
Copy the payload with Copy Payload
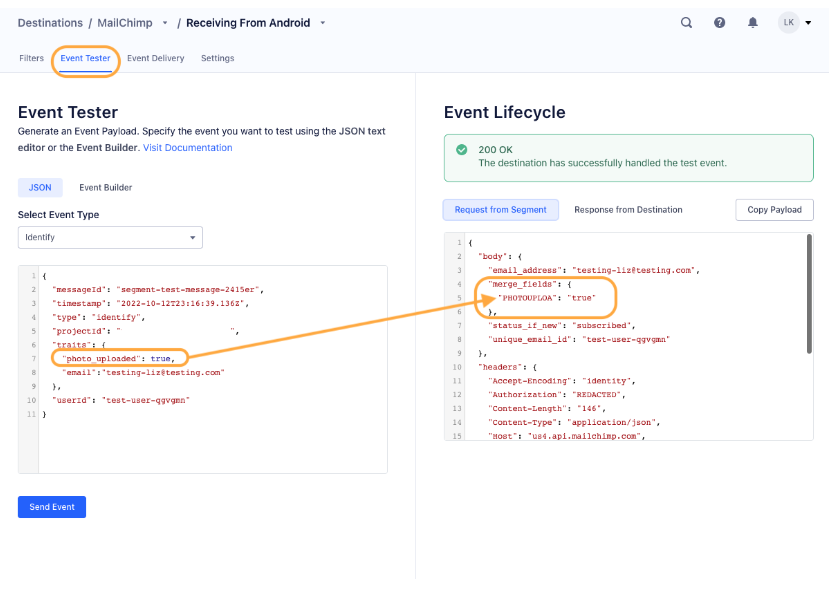click(x=774, y=209)
